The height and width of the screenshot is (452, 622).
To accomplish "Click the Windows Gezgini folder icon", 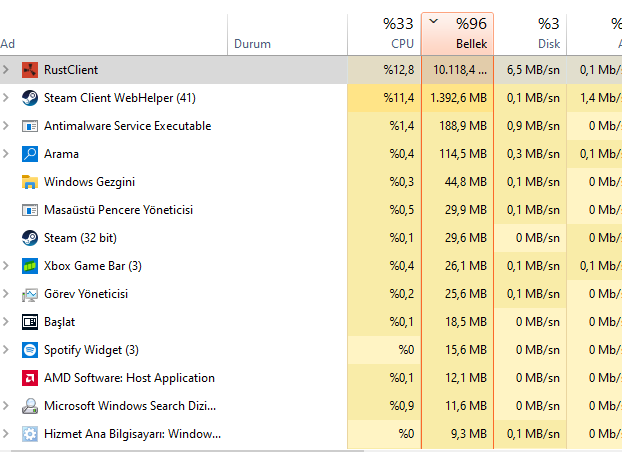I will tap(29, 182).
